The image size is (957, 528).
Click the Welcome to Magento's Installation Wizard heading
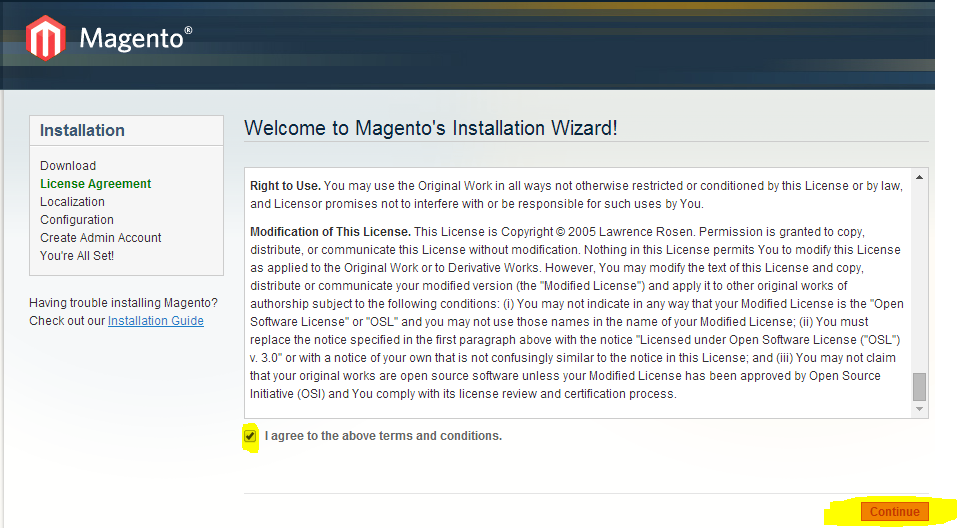click(431, 128)
